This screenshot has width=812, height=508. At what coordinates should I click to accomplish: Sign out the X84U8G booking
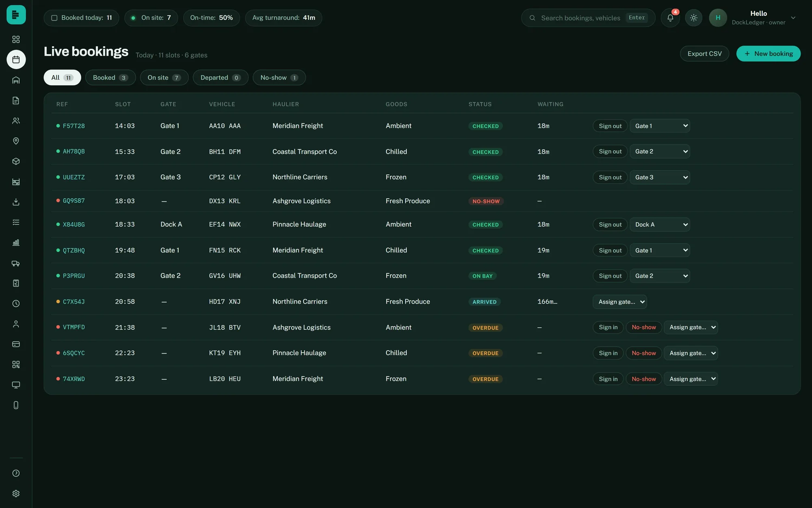pyautogui.click(x=610, y=224)
